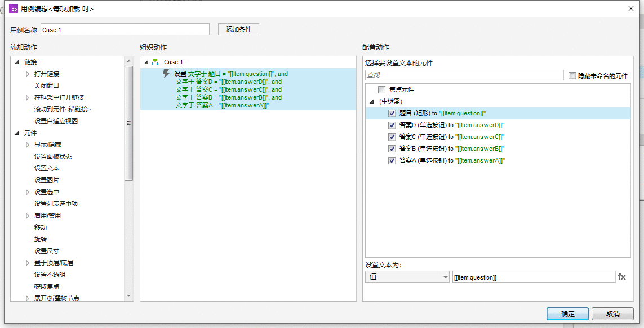This screenshot has width=644, height=328.
Task: Collapse the 链接 category
Action: [17, 62]
